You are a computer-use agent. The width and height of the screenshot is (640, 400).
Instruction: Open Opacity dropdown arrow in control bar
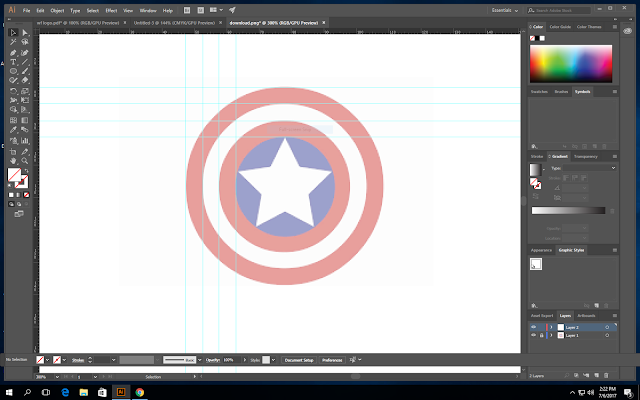(x=244, y=360)
